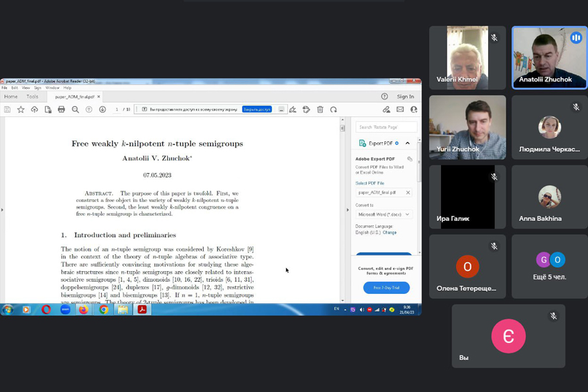This screenshot has width=588, height=392.
Task: Click the scroll-down arrow of document scrollbar
Action: point(342,301)
